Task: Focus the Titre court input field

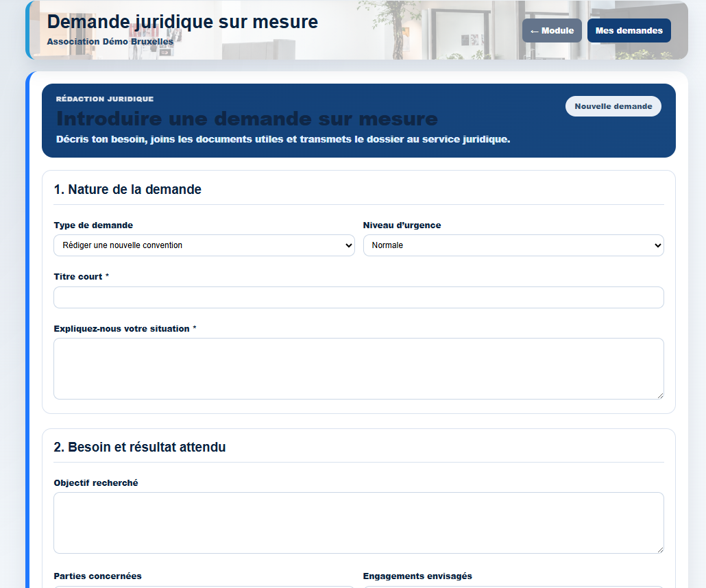Action: (x=358, y=297)
